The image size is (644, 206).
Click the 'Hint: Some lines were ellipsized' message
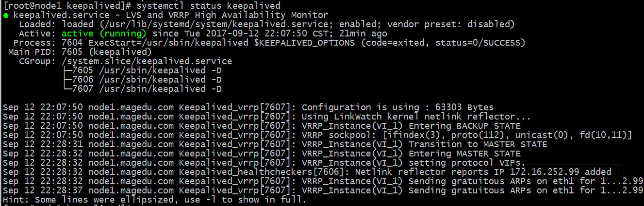click(154, 200)
